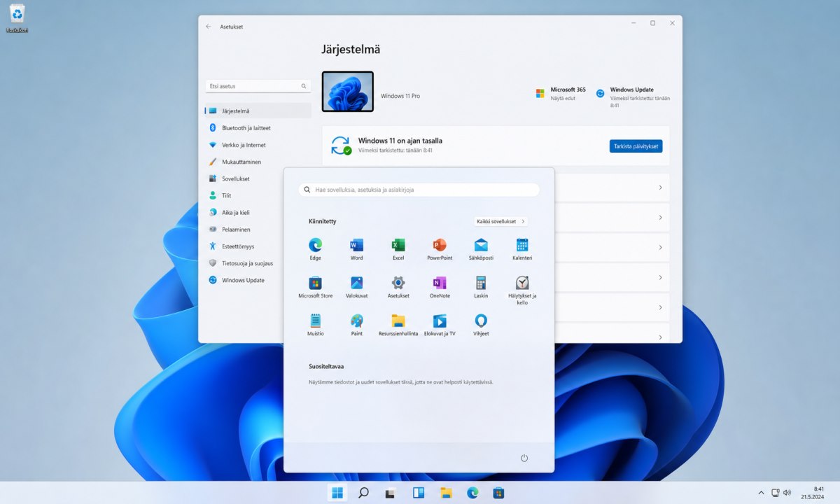Open Edge from pinned Start apps
The height and width of the screenshot is (504, 840).
[315, 249]
